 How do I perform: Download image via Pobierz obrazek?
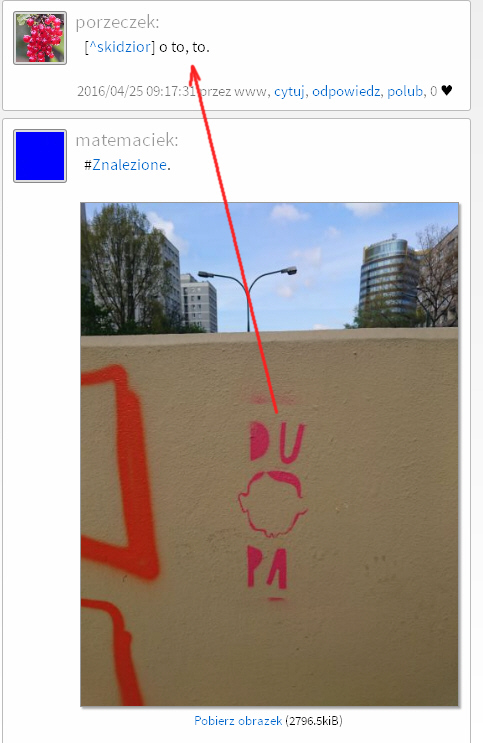(238, 721)
